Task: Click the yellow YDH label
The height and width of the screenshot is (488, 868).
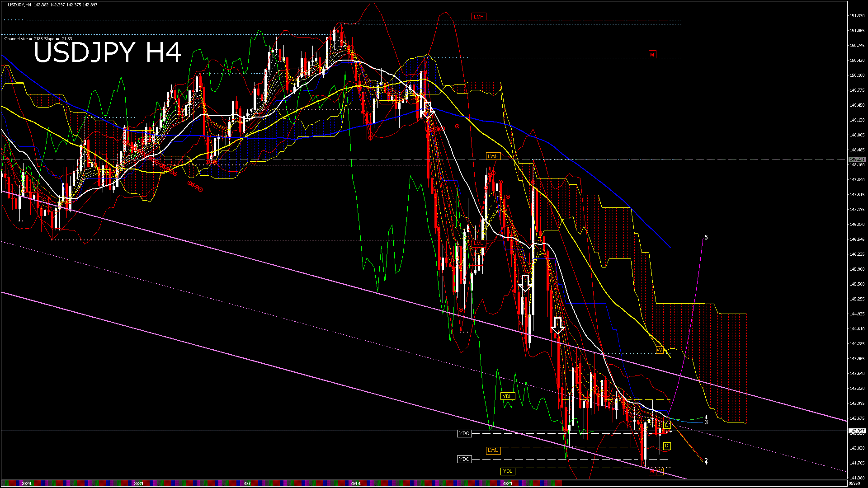Action: (x=508, y=396)
